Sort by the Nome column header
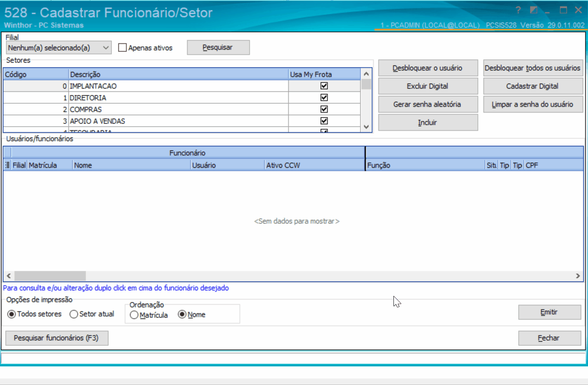The image size is (588, 385). coord(131,165)
